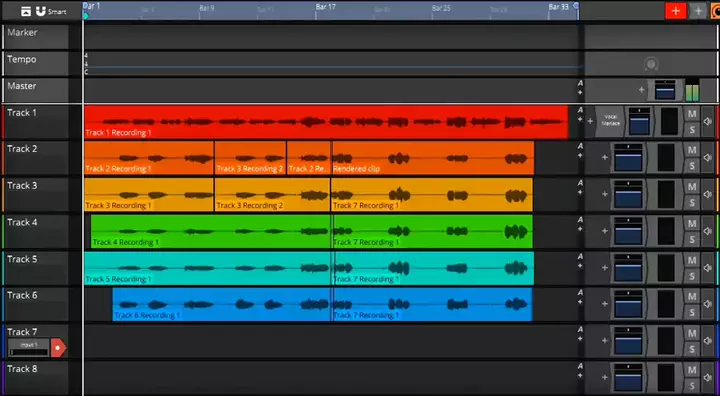Add a plugin on Track 8 with plus icon
Viewport: 720px width, 396px height.
(x=605, y=378)
